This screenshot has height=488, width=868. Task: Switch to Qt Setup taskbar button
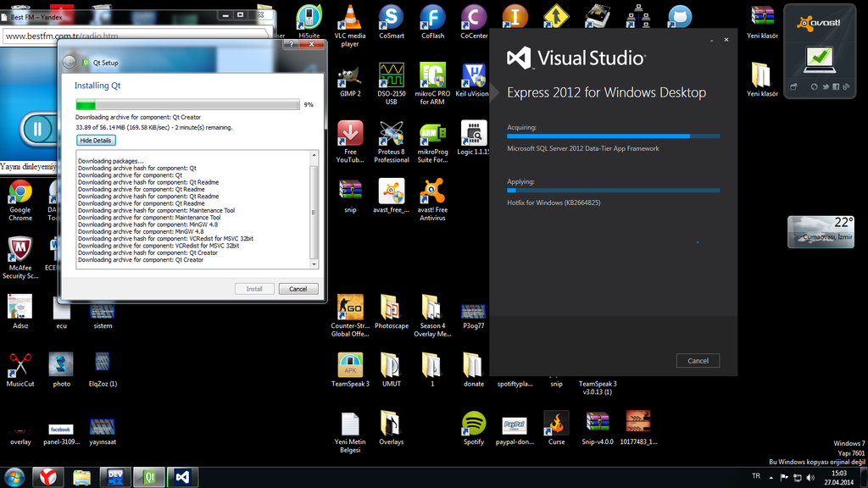pyautogui.click(x=149, y=477)
